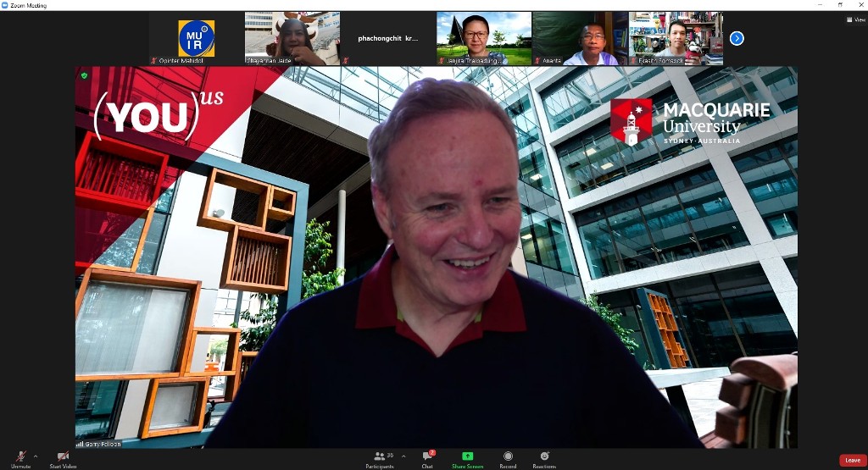Show next participants with the blue arrow

click(x=737, y=38)
